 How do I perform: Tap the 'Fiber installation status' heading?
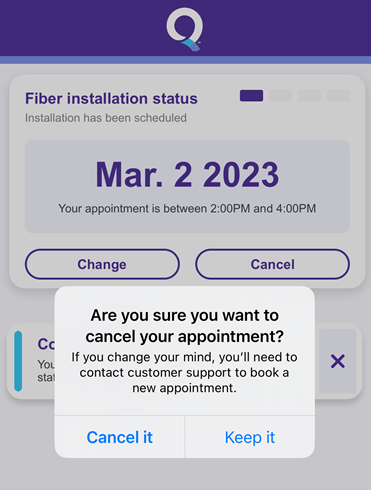[111, 99]
